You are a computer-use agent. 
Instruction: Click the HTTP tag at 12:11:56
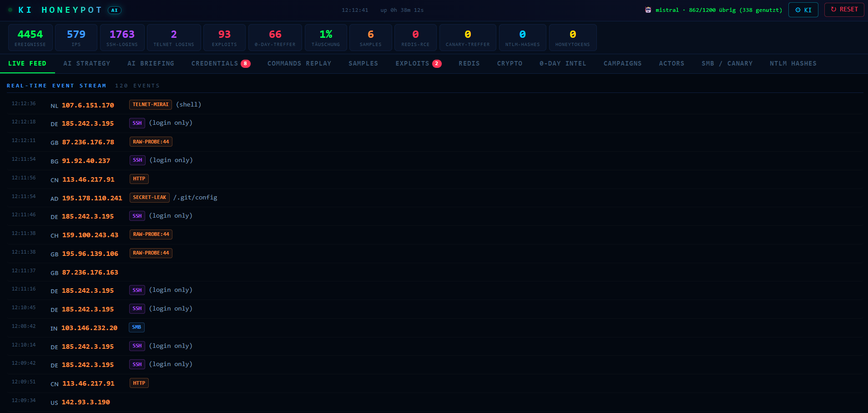[x=139, y=179]
